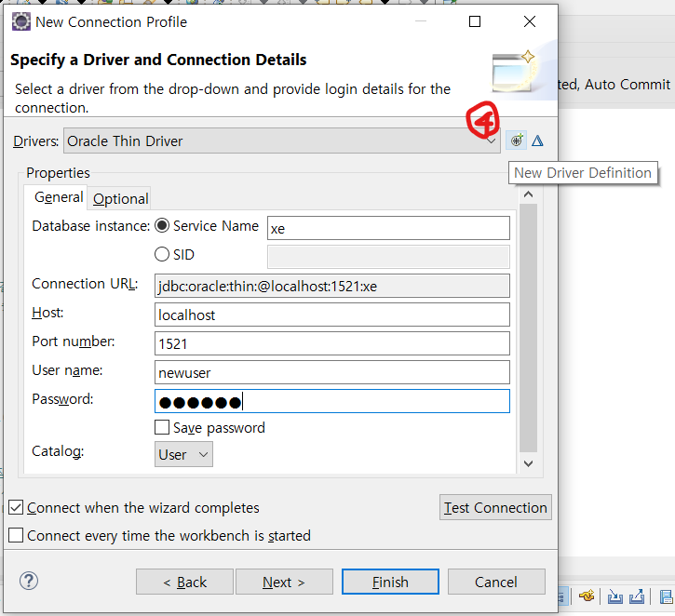Click the Service Name field containing xe
The width and height of the screenshot is (675, 616).
tap(388, 228)
